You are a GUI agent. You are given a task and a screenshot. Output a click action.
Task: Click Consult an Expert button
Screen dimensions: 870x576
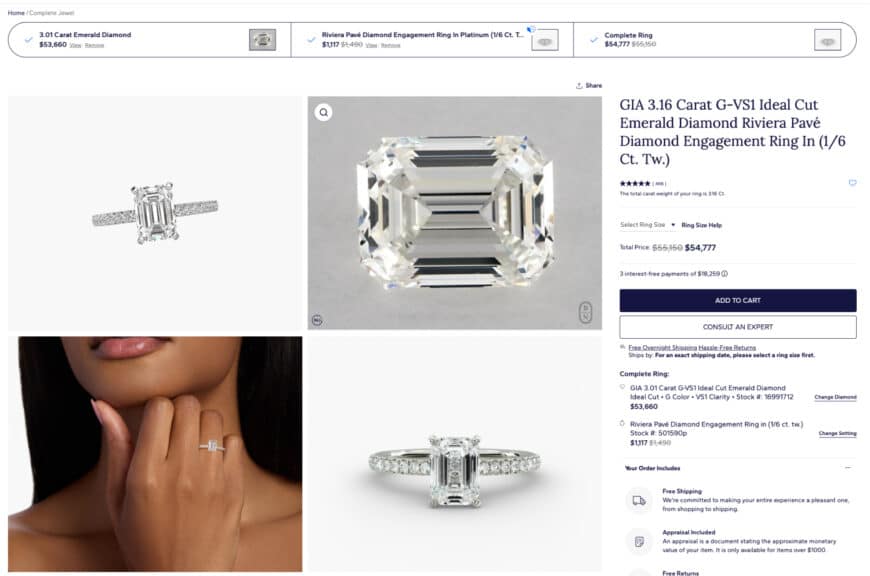(738, 327)
